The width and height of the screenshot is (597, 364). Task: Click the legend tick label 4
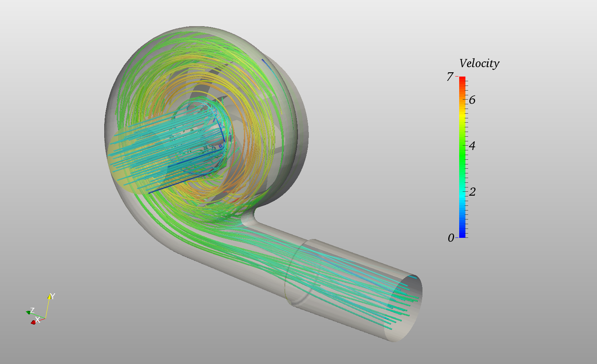(472, 146)
